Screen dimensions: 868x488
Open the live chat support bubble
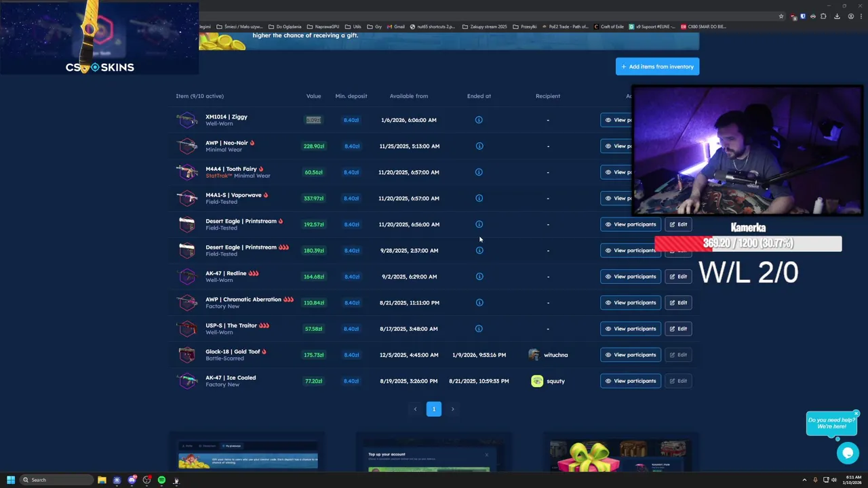point(848,453)
